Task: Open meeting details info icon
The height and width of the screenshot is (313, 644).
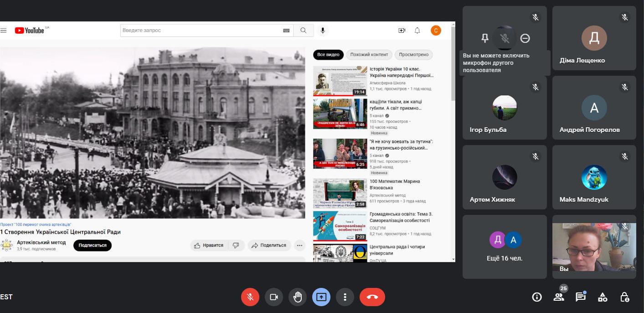Action: (537, 297)
